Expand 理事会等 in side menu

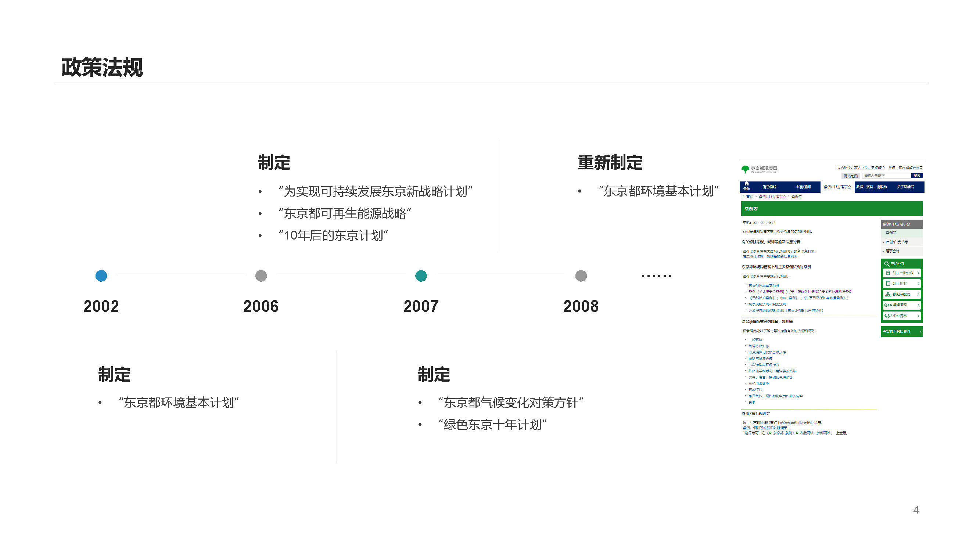point(892,251)
